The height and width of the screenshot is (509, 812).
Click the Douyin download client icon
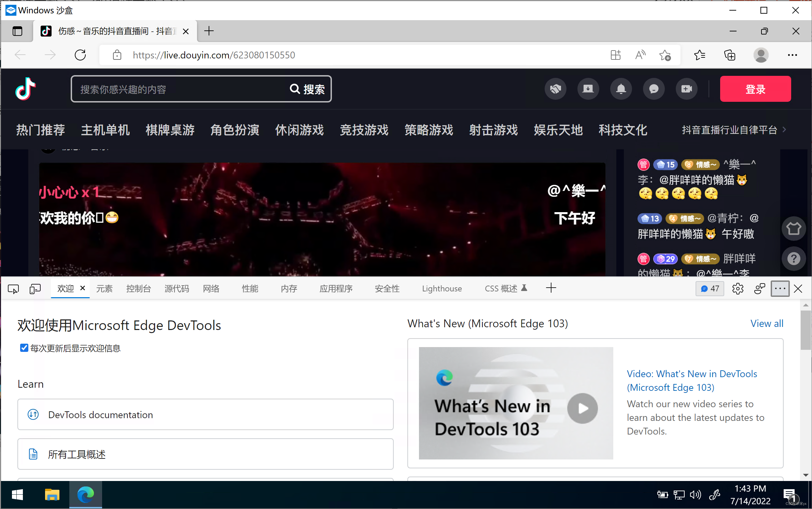click(x=588, y=89)
